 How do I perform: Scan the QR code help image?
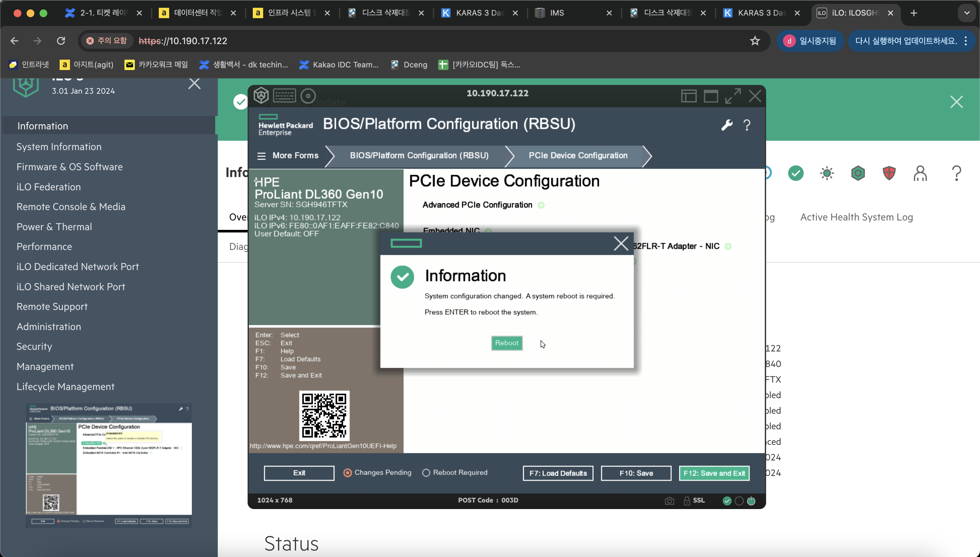point(324,416)
